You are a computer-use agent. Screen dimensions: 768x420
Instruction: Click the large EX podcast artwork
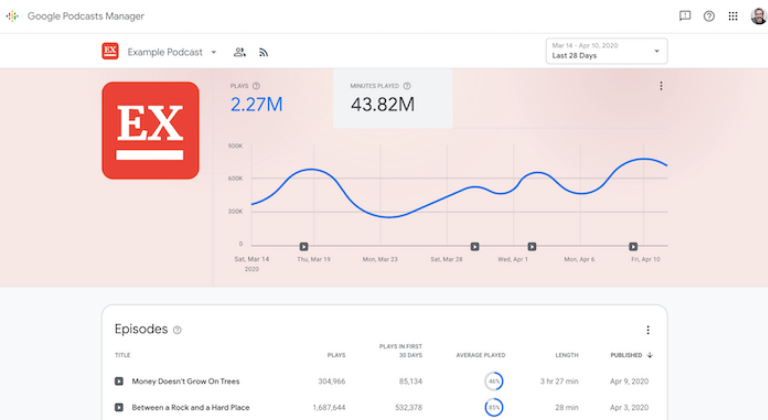[x=150, y=130]
